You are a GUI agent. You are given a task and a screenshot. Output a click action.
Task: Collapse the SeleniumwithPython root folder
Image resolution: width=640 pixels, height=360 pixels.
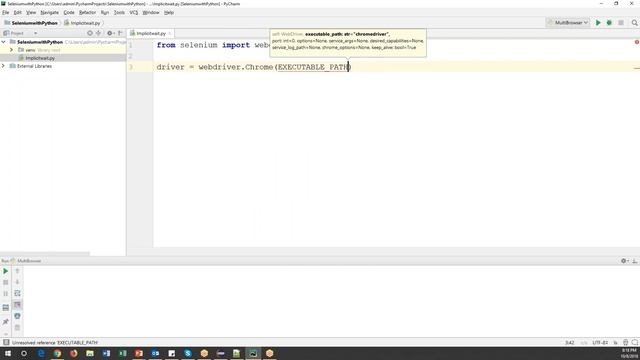point(4,42)
